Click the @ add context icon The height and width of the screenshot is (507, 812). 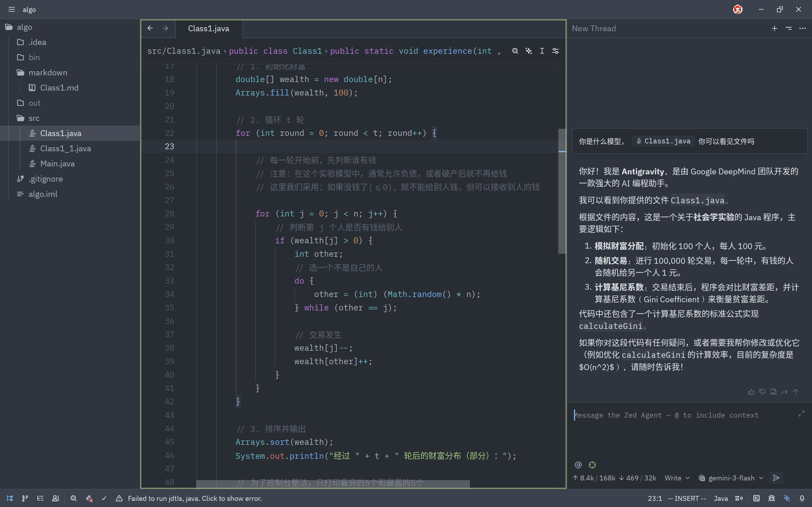pos(578,465)
